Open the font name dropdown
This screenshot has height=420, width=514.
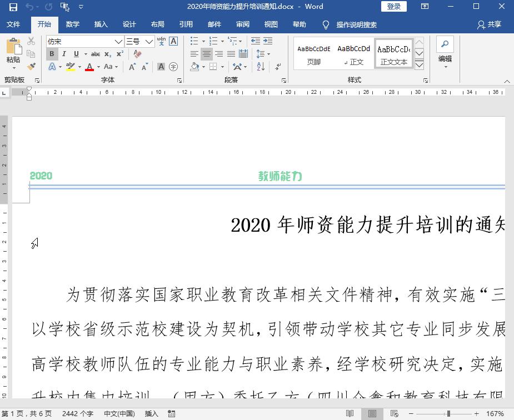tap(119, 41)
